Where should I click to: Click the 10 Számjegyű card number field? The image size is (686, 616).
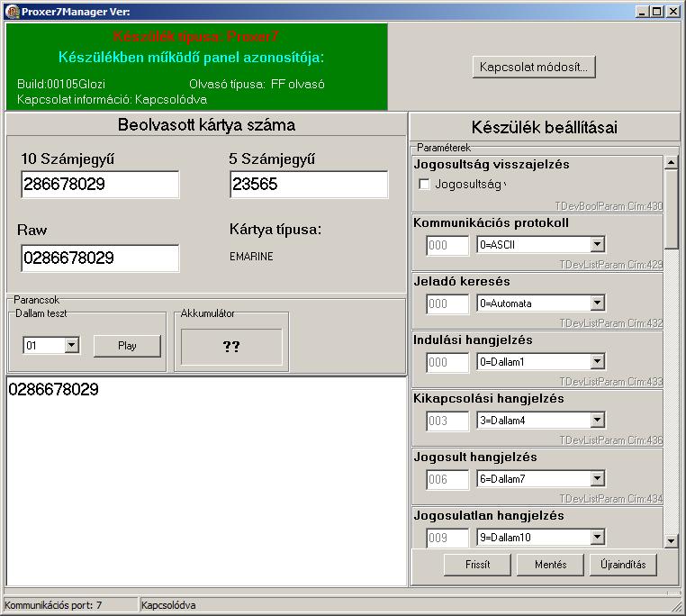coord(100,185)
